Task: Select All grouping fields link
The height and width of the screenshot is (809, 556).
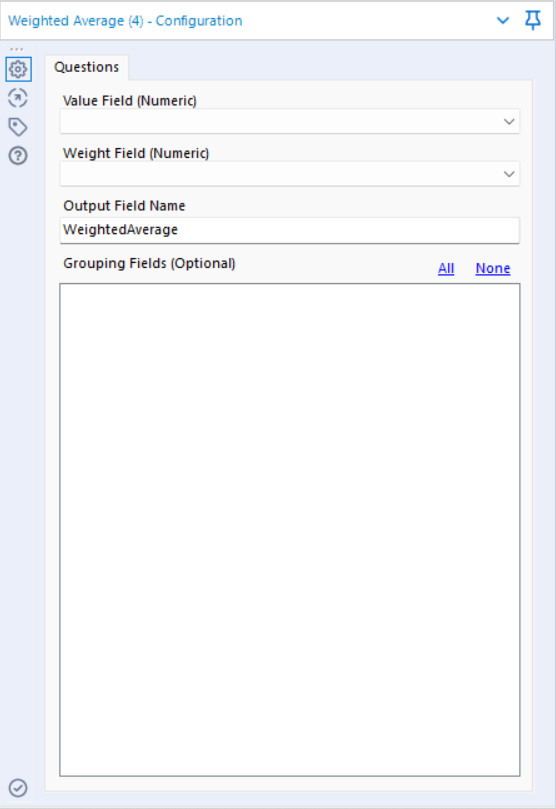Action: click(x=446, y=268)
